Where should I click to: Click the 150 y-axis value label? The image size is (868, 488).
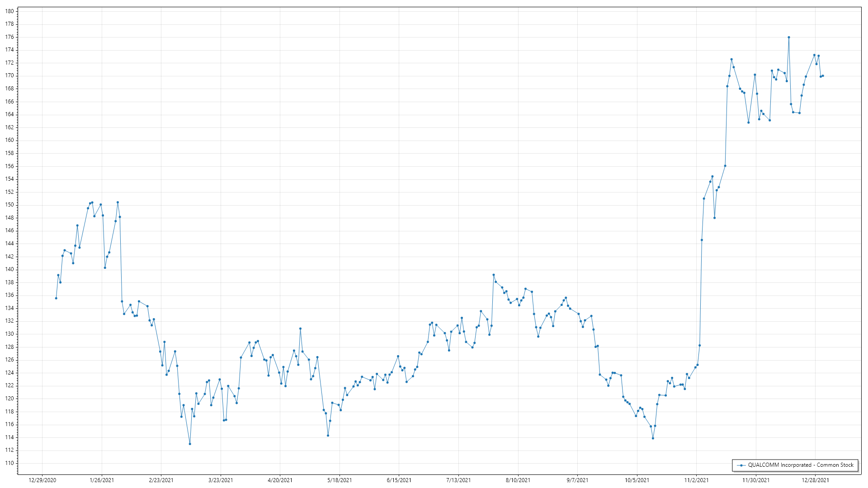pos(9,205)
